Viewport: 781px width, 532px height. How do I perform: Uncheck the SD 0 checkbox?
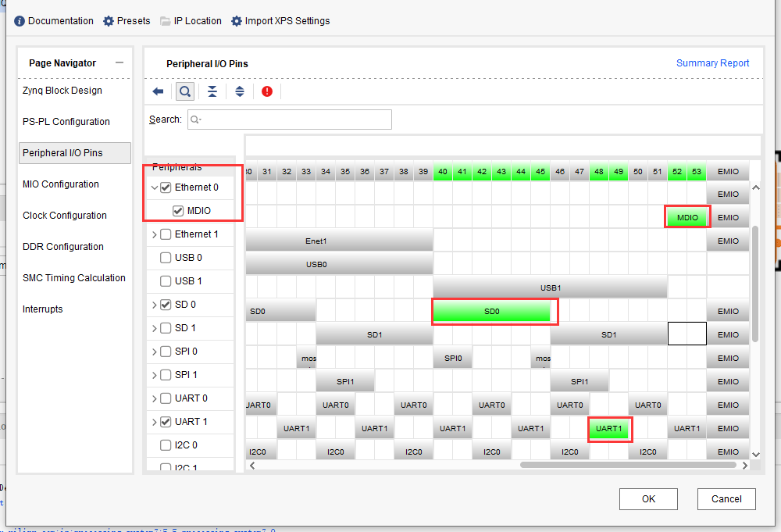point(166,305)
